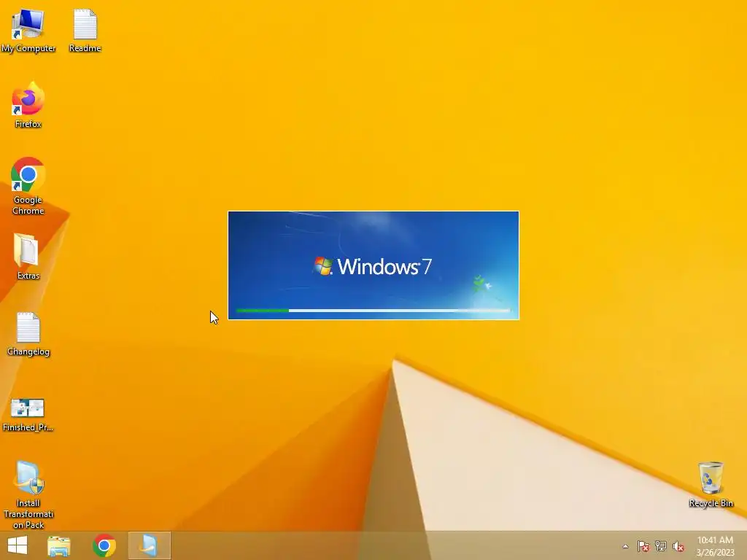Open the Recycle Bin
Screen dimensions: 747x560
(711, 485)
